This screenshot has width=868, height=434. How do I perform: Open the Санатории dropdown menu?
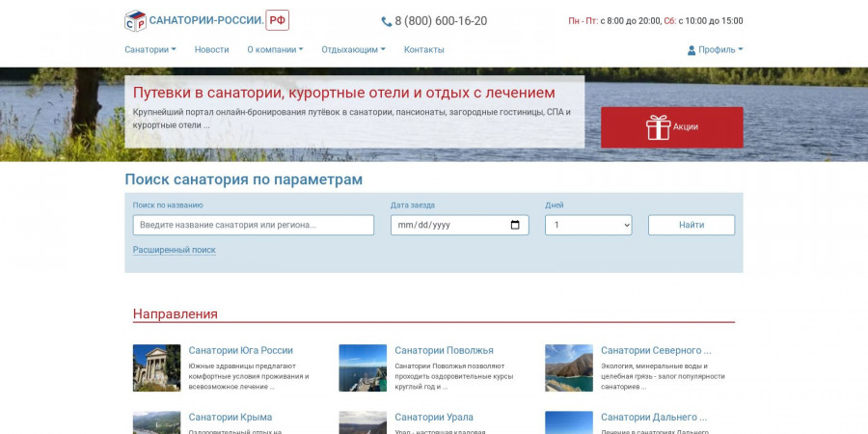(x=150, y=49)
